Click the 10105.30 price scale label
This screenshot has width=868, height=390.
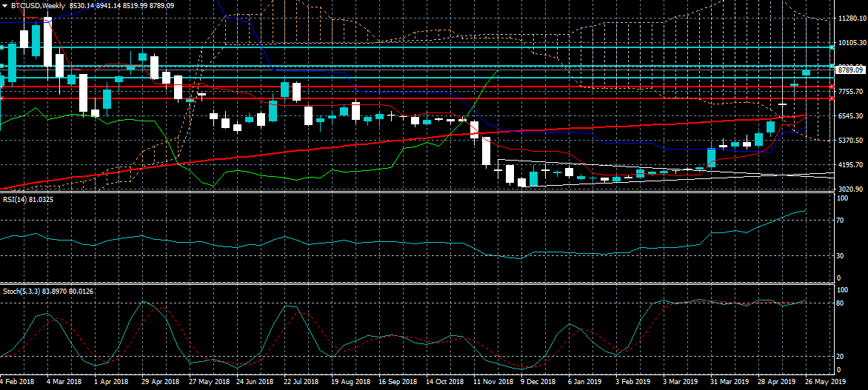(x=852, y=43)
